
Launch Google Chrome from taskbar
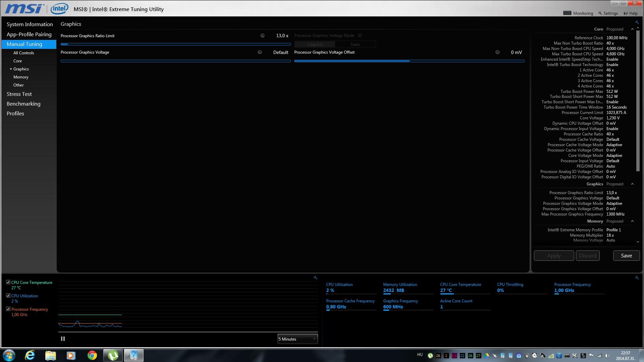tap(92, 355)
